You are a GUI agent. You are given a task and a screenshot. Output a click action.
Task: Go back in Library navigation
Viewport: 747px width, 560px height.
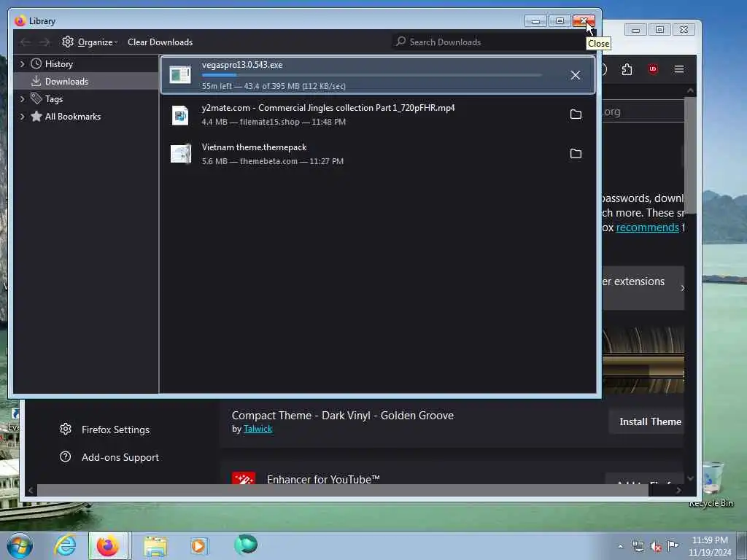click(x=26, y=42)
